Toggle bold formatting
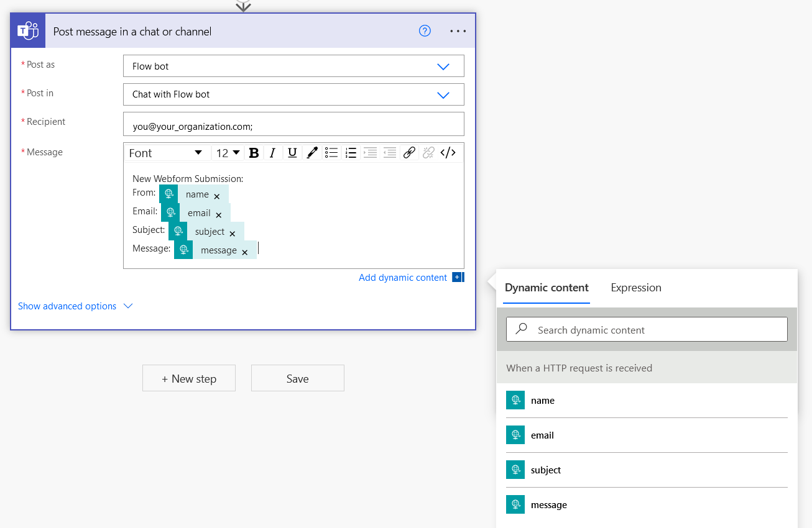 [254, 153]
